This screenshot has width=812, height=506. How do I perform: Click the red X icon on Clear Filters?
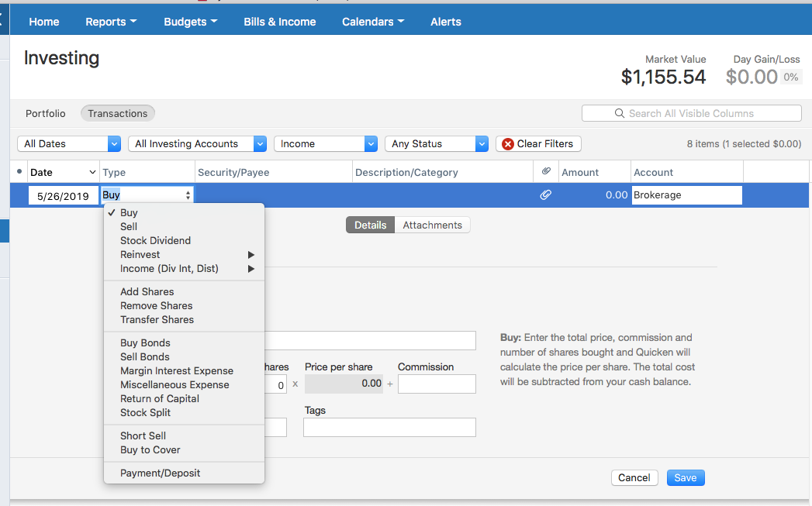pos(508,144)
